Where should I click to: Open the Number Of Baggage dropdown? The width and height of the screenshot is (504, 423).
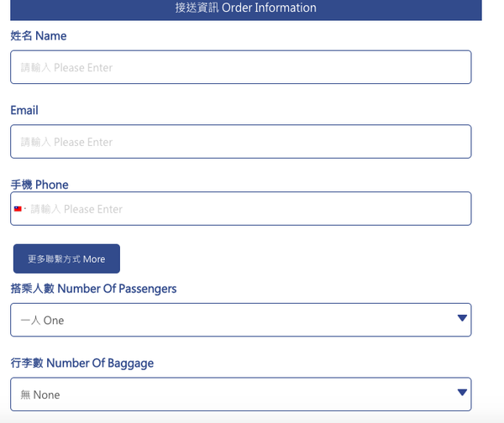(x=240, y=394)
